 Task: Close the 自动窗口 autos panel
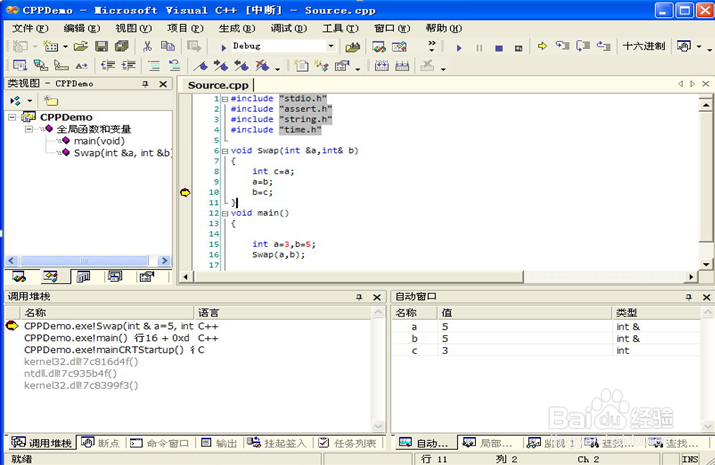pos(706,297)
